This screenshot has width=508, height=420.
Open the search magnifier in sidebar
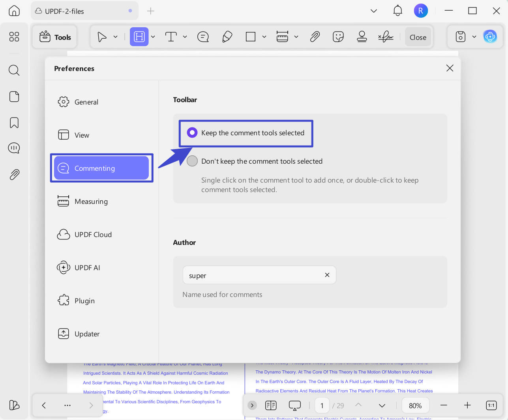click(14, 70)
